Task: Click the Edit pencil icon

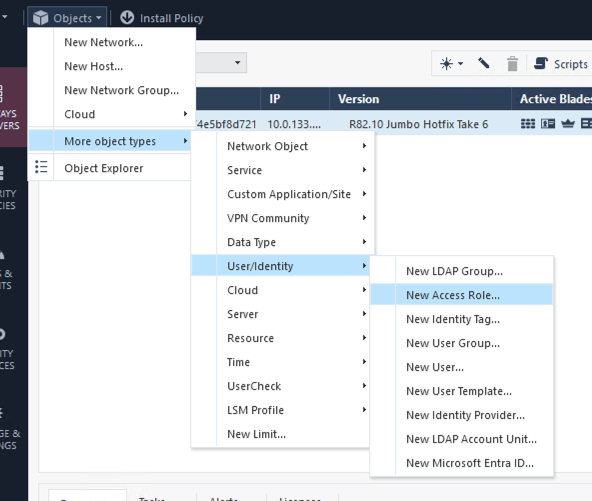Action: [x=483, y=63]
